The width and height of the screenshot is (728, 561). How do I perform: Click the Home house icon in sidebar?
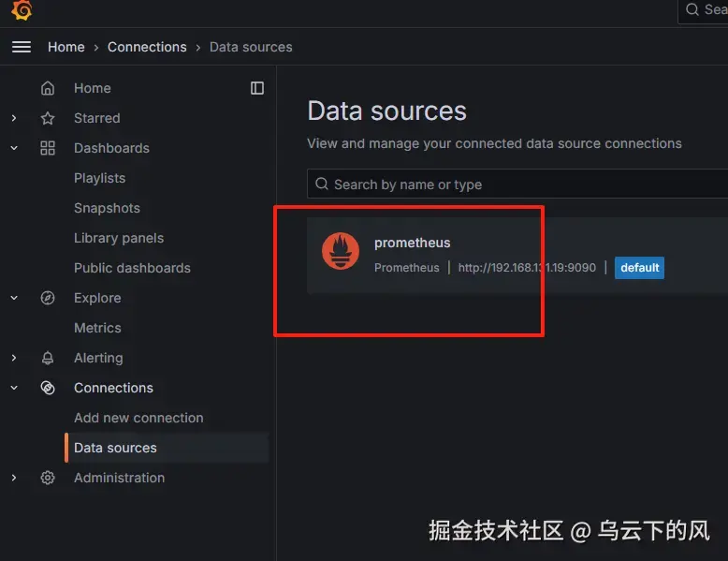[48, 88]
